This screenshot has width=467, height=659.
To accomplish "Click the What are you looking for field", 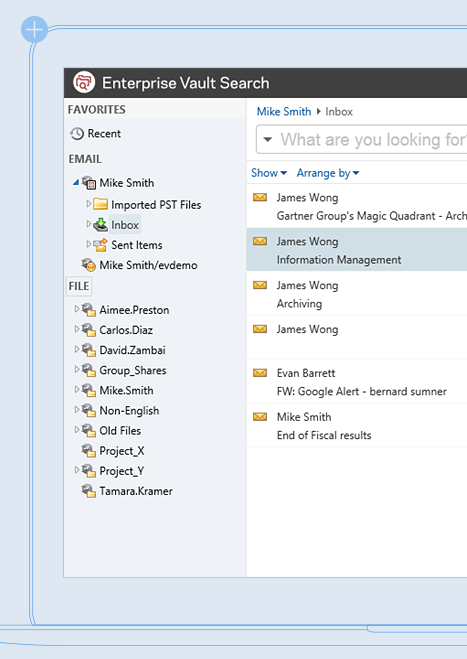I will click(x=373, y=139).
